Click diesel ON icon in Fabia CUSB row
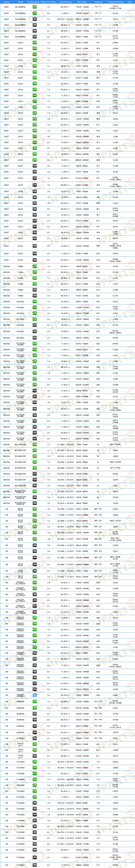This screenshot has width=135, height=868. pyautogui.click(x=35, y=290)
